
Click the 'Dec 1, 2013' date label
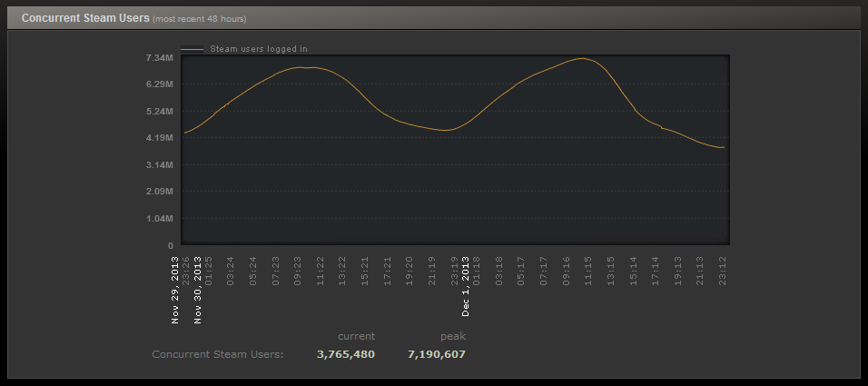(466, 287)
